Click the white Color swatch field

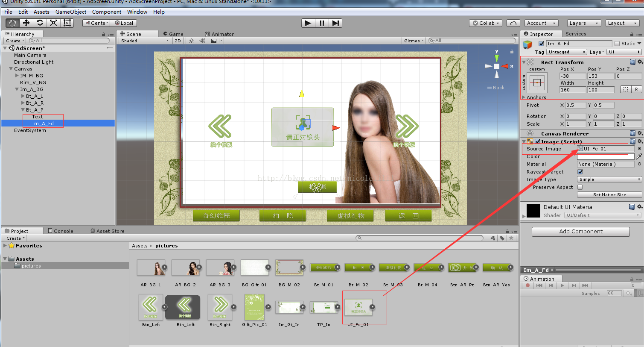point(606,156)
